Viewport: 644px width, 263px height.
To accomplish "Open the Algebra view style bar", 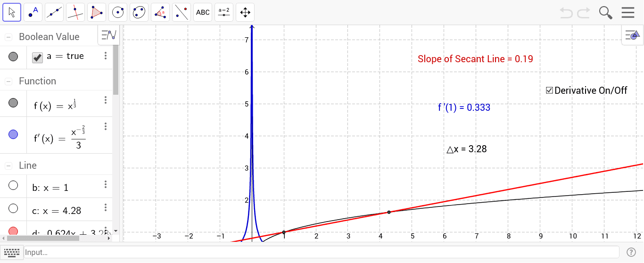I will [109, 35].
